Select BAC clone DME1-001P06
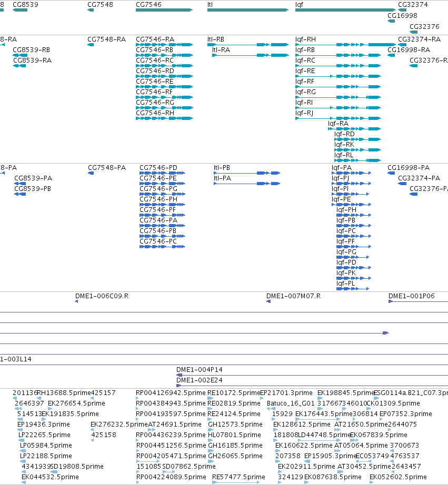 pos(412,296)
